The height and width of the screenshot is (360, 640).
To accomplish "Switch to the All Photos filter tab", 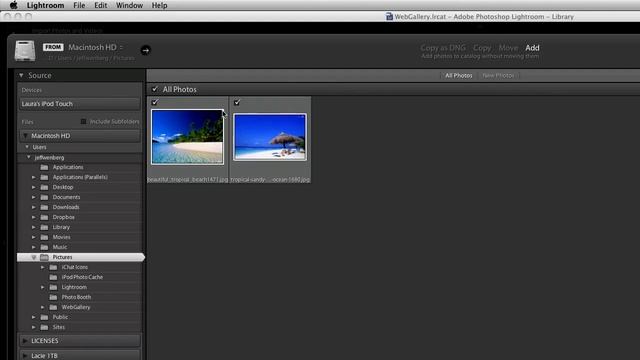I will [x=458, y=76].
